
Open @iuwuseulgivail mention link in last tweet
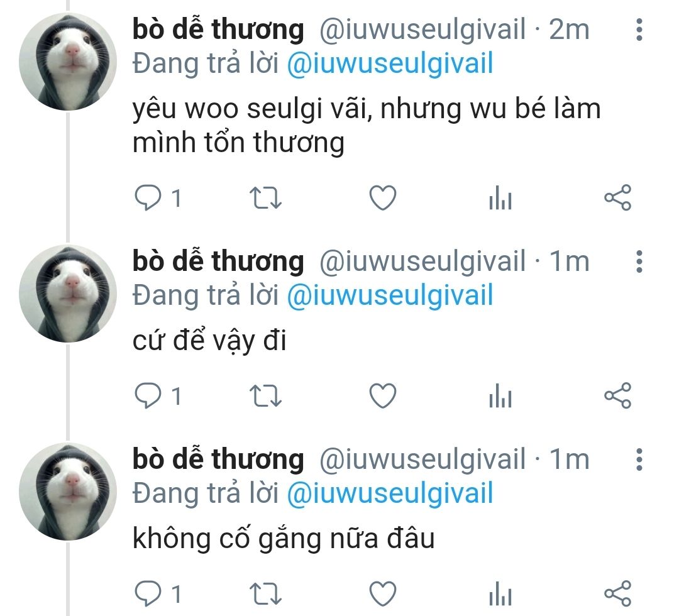pyautogui.click(x=390, y=493)
